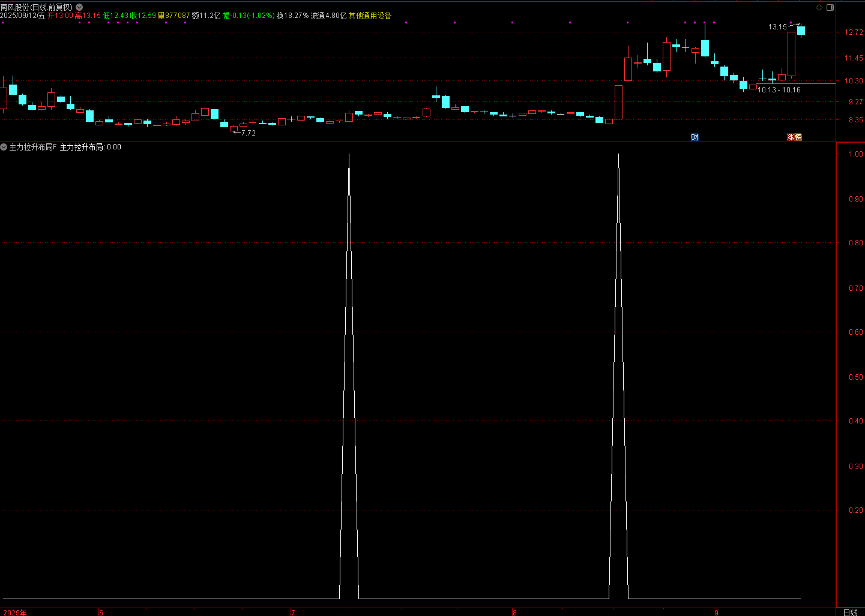Screen dimensions: 865x616
Task: Click the indicator value 主力拉升布局: 0.00
Action: coord(90,147)
